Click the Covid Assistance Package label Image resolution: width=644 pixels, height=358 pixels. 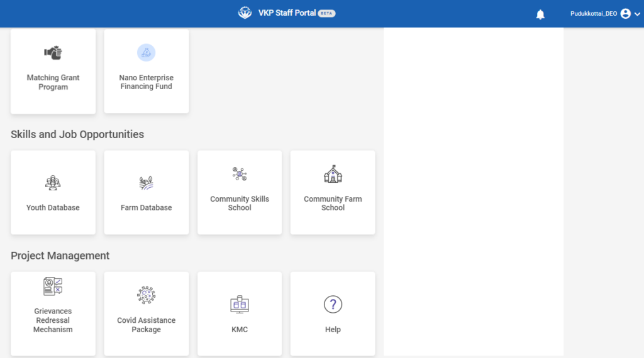coord(146,325)
